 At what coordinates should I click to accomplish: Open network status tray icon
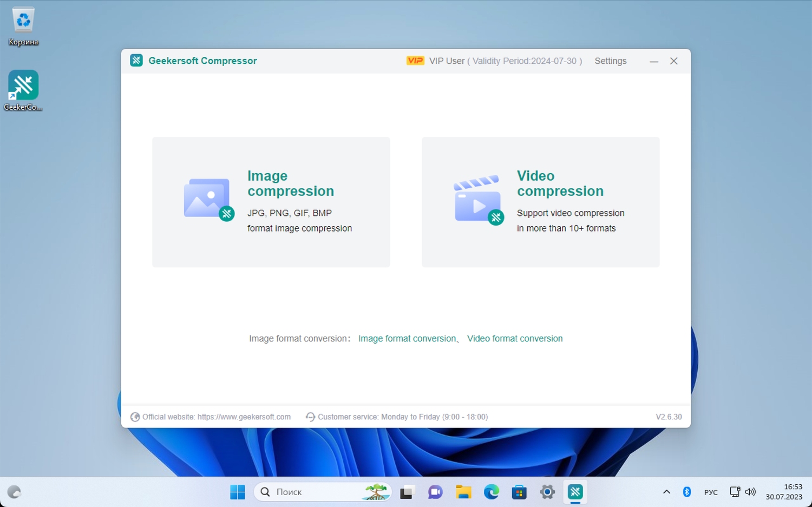click(735, 492)
